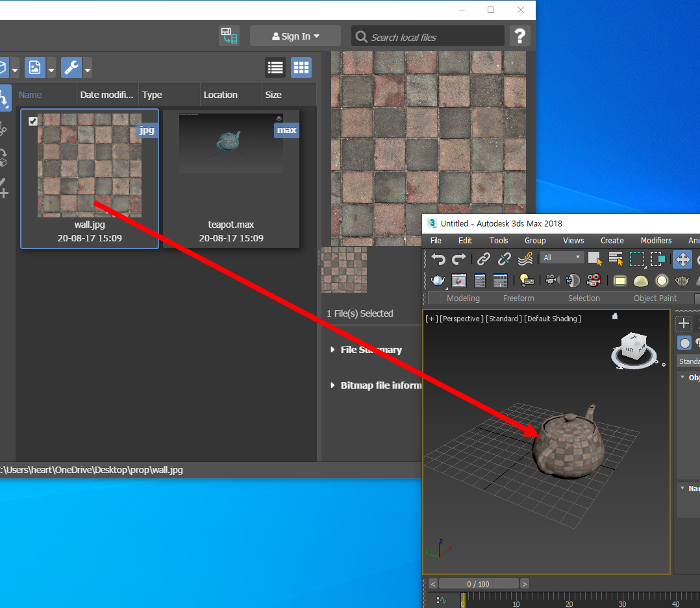Open the State Sets grid panel icon
This screenshot has height=608, width=700.
click(x=500, y=280)
